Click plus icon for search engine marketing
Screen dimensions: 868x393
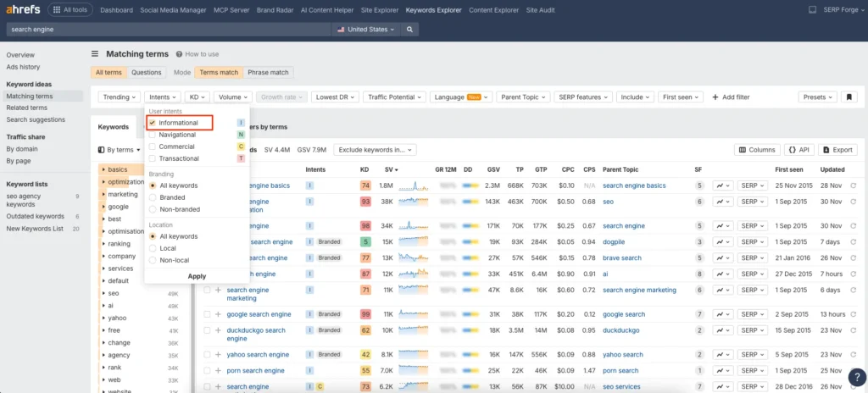218,290
